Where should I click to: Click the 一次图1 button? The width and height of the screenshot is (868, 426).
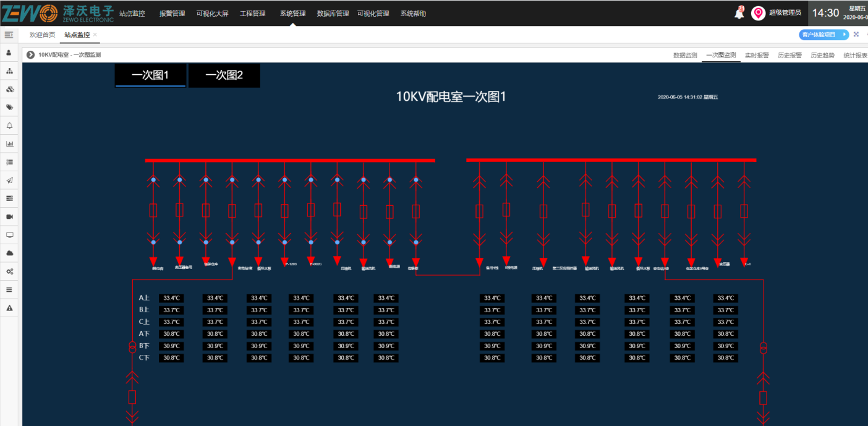tap(150, 75)
